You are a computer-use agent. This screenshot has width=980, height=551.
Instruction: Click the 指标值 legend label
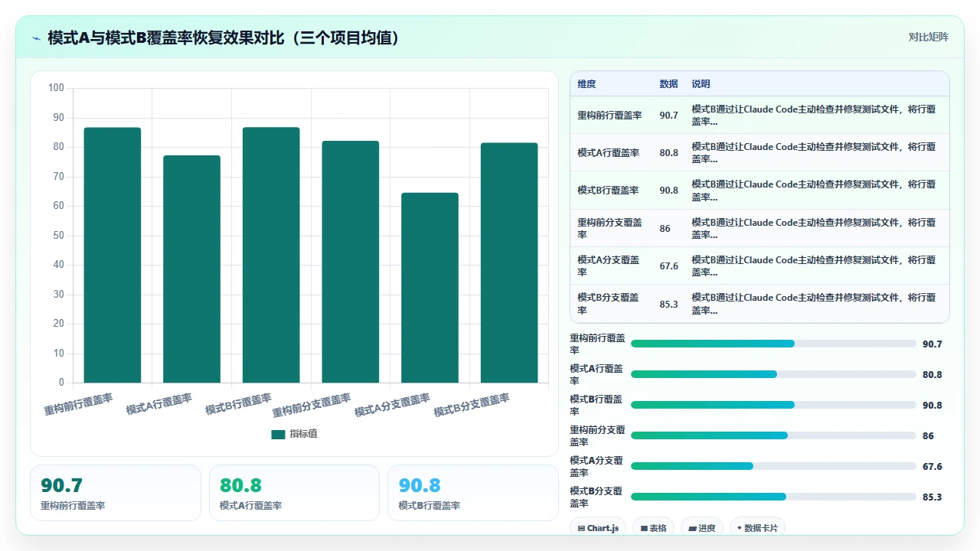coord(303,434)
